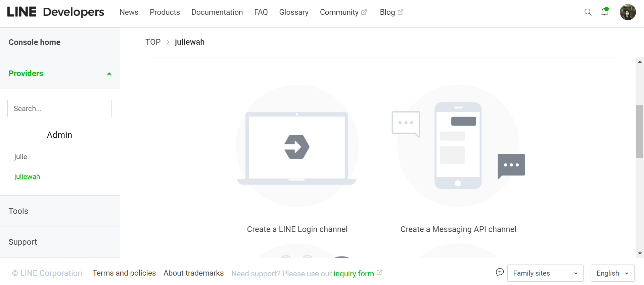Click juliewah in the breadcrumb
The height and width of the screenshot is (285, 644).
[190, 42]
